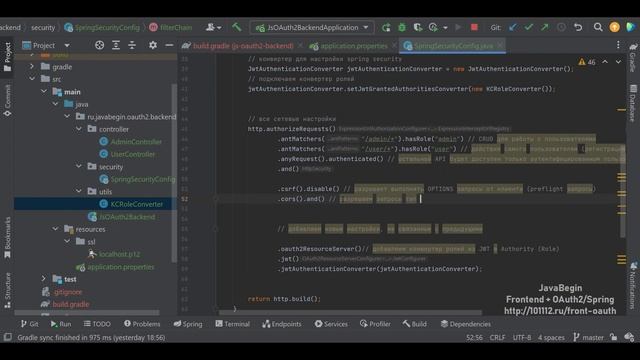Open the TODO tool window
Image resolution: width=640 pixels, height=360 pixels.
tap(97, 324)
